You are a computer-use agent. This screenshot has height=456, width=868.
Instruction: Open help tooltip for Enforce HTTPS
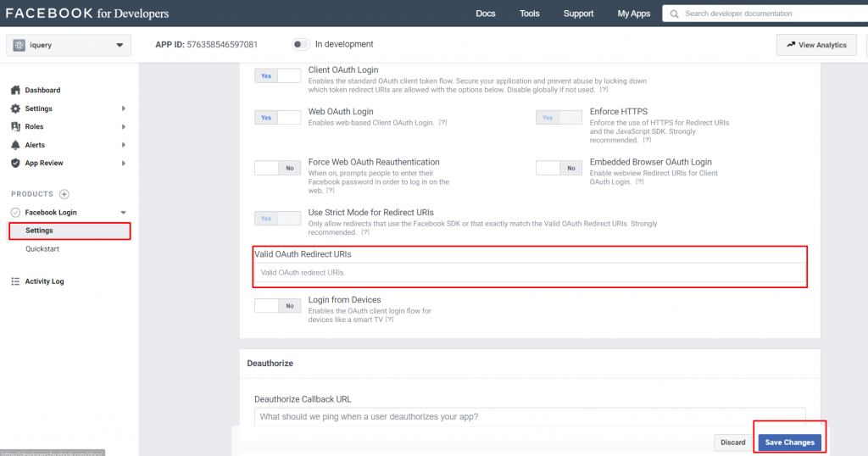coord(647,141)
